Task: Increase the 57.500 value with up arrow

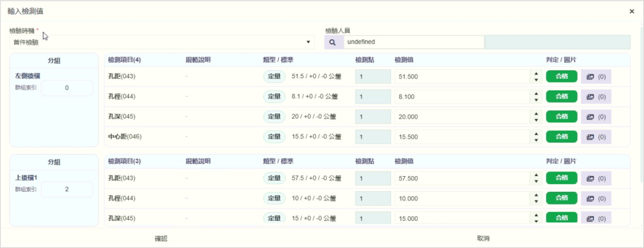Action: tap(536, 175)
